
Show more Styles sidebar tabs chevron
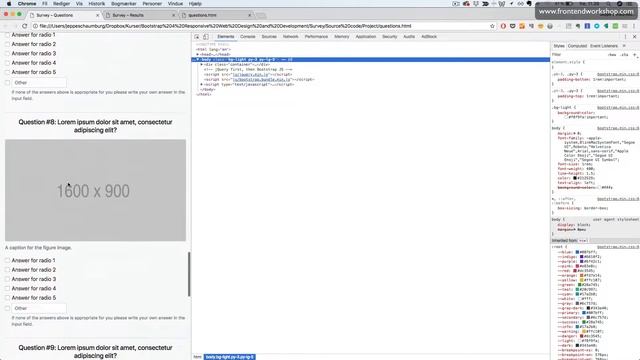tap(624, 46)
